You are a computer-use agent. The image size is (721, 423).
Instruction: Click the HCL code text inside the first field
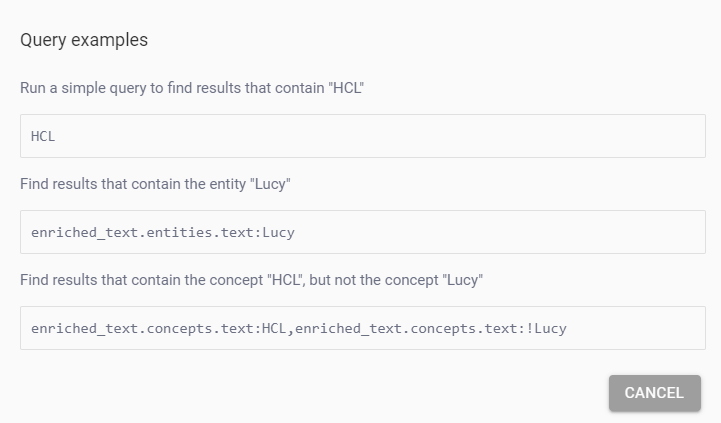click(x=43, y=136)
